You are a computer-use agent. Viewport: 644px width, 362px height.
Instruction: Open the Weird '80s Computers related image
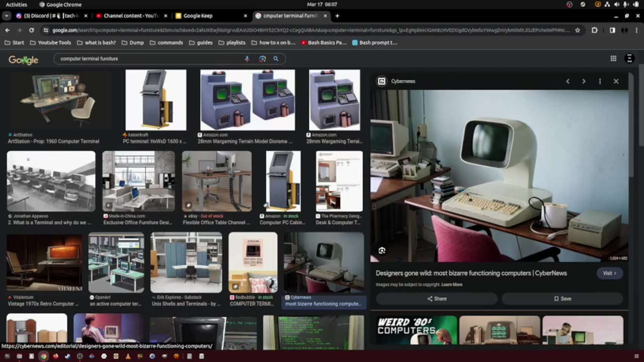tap(417, 330)
